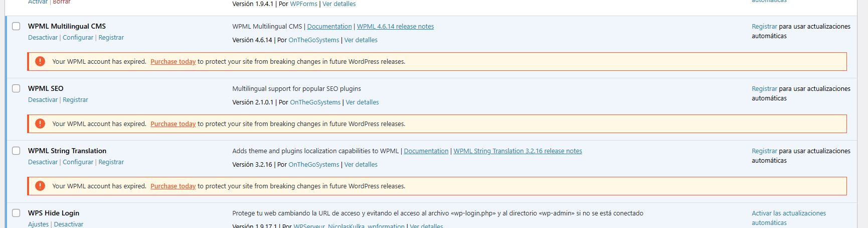The image size is (868, 228).
Task: Click Registrar below WPML String Translation name
Action: click(x=111, y=162)
